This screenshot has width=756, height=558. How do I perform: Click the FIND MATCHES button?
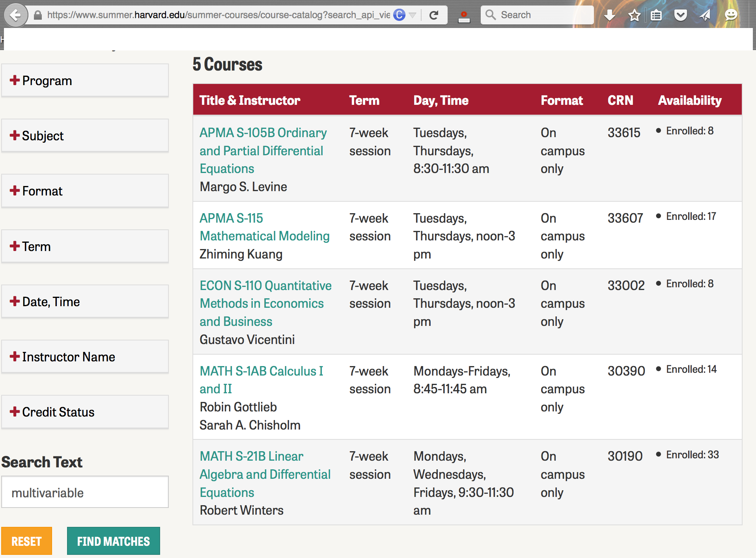coord(113,541)
